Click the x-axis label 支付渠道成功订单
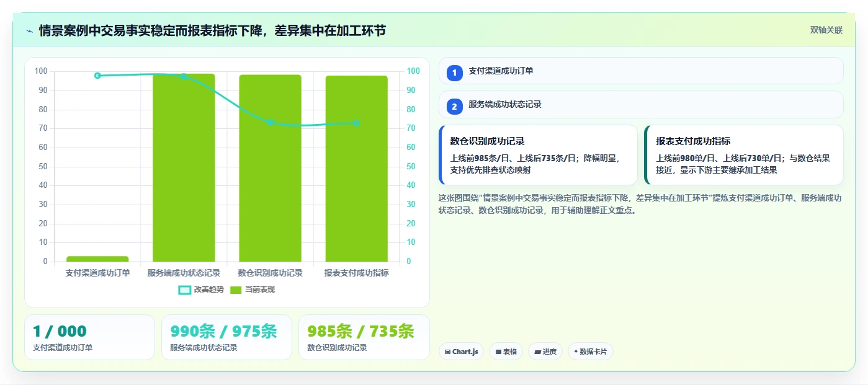Image resolution: width=868 pixels, height=385 pixels. coord(97,273)
